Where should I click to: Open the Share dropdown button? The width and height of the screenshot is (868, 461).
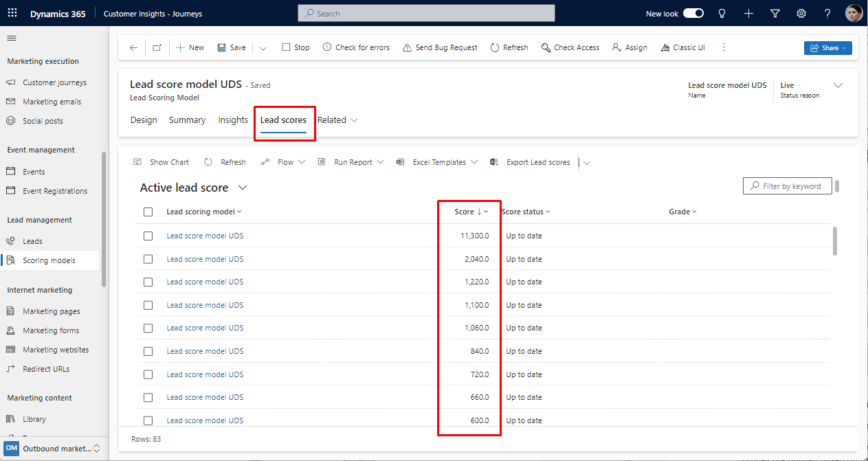pyautogui.click(x=828, y=47)
